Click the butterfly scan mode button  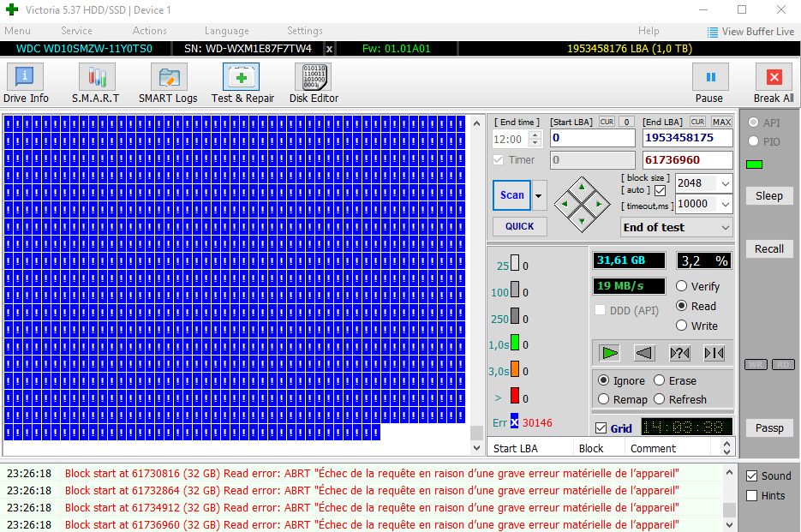pyautogui.click(x=714, y=353)
